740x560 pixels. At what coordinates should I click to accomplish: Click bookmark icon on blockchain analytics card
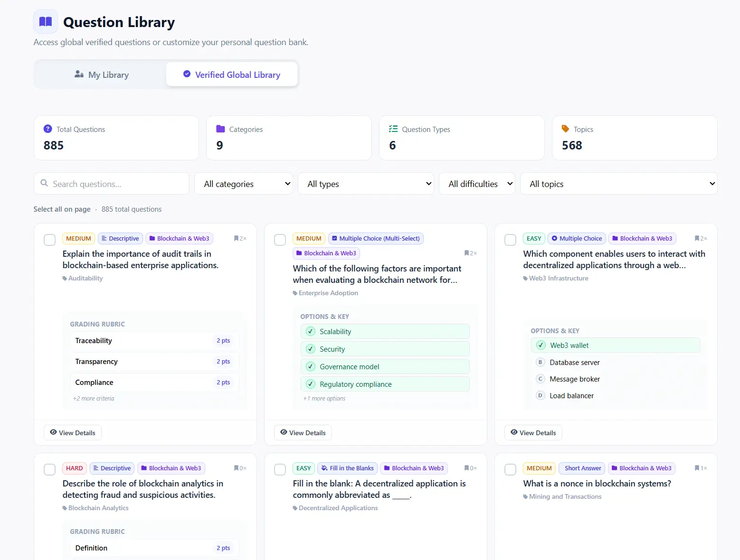point(237,468)
